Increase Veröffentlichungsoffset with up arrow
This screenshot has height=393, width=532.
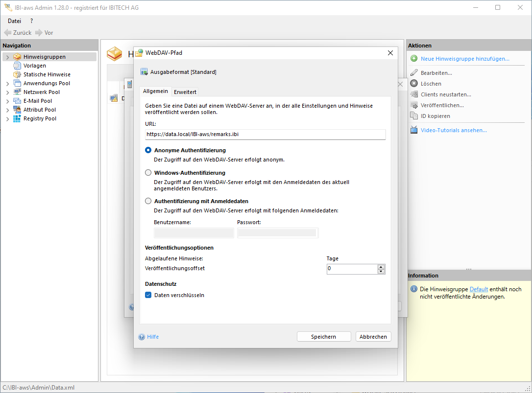[381, 267]
